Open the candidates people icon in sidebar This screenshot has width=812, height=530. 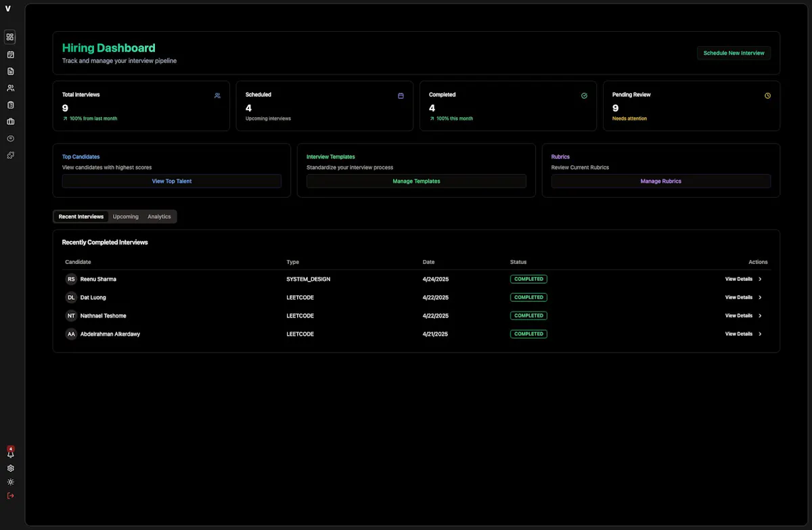[10, 88]
